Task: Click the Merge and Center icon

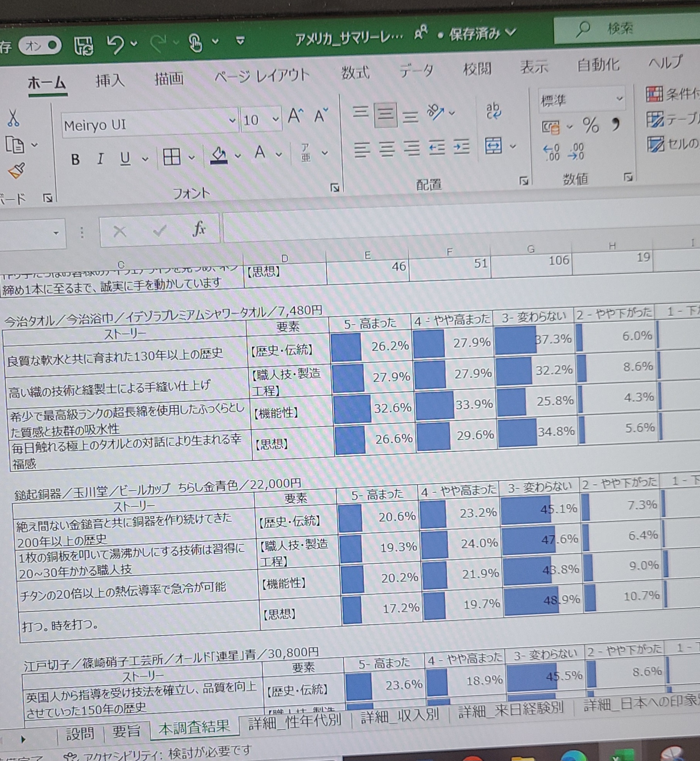Action: 494,146
